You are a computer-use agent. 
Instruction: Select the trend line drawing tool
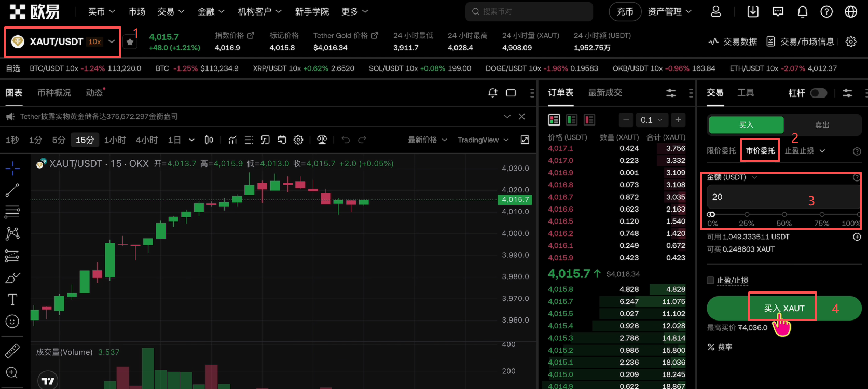[12, 190]
